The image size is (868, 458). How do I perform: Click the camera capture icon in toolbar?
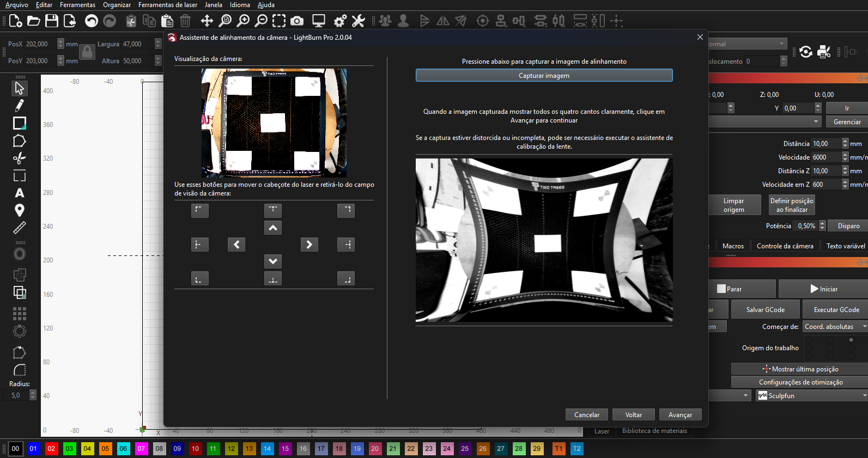(297, 21)
